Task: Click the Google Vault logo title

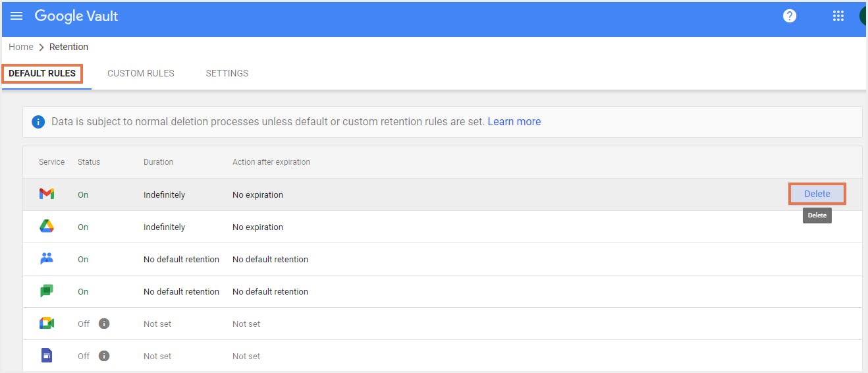Action: point(76,16)
